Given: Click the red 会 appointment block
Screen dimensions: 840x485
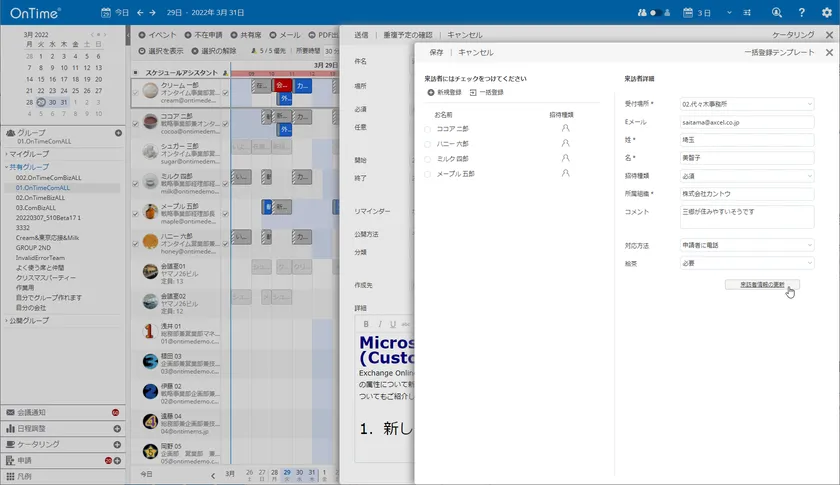Looking at the screenshot, I should (283, 87).
